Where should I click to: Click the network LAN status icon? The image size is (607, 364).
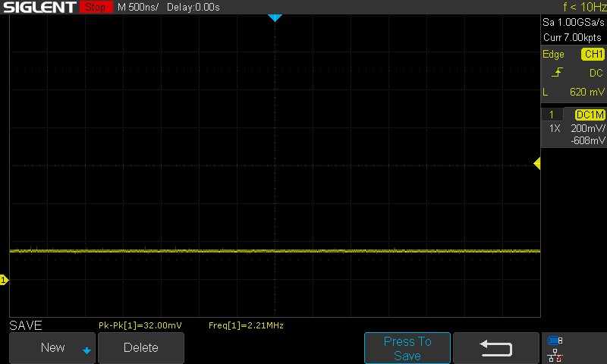pos(555,355)
